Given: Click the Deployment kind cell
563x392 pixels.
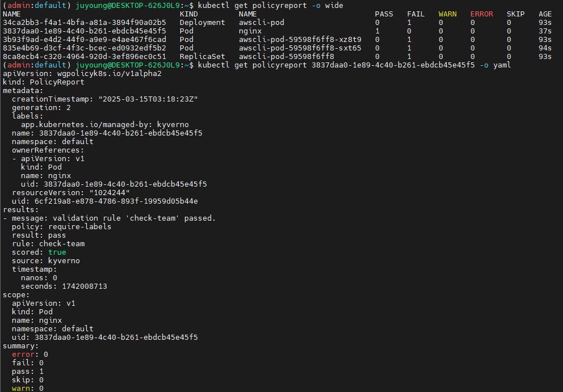Looking at the screenshot, I should pos(202,23).
